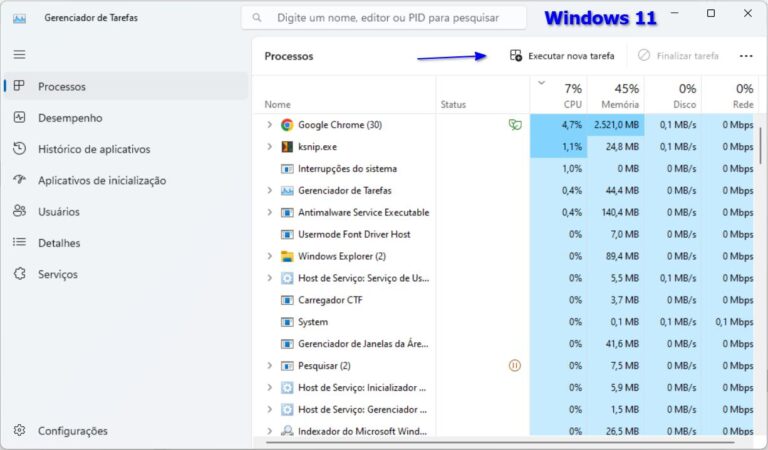This screenshot has height=450, width=768.
Task: Click the suspended pause icon on Pesquisar row
Action: point(515,365)
